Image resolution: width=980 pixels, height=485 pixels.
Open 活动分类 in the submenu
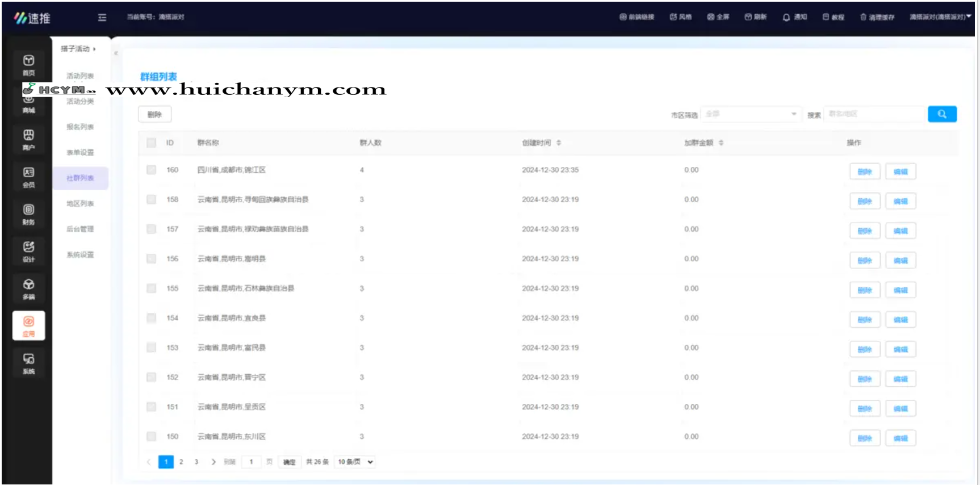pyautogui.click(x=80, y=101)
